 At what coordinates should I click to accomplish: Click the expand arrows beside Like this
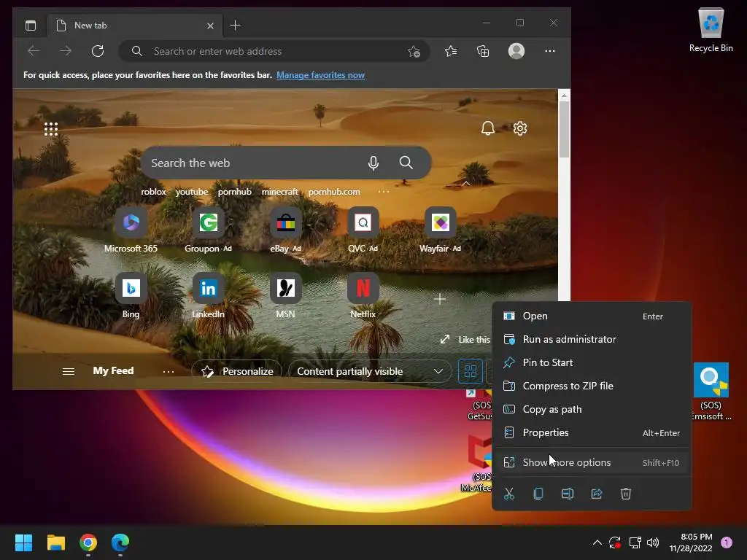pos(444,339)
